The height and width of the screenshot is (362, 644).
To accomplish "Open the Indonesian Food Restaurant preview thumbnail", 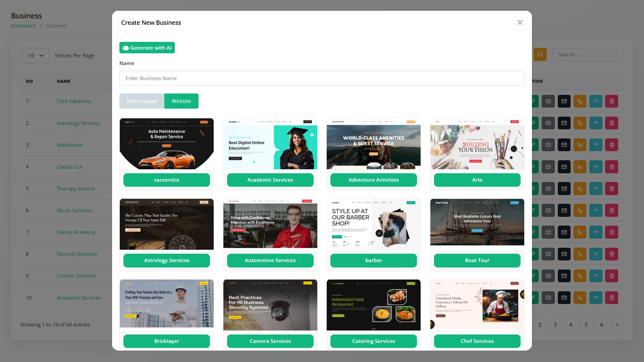I will click(x=374, y=305).
